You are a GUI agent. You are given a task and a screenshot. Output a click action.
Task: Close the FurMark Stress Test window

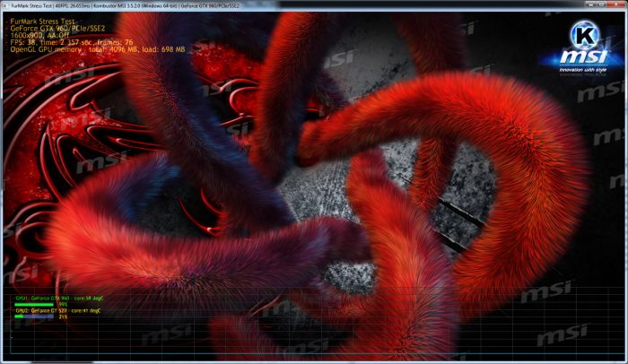[x=615, y=4]
